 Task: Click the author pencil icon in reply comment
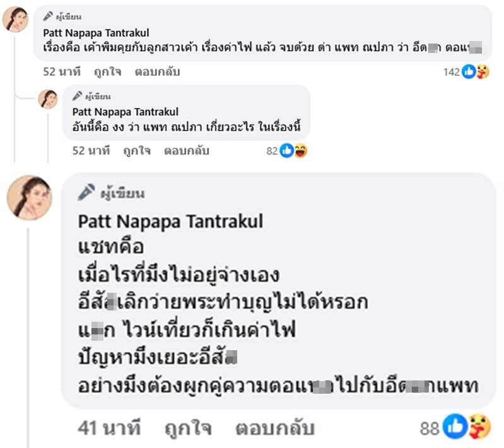(77, 97)
